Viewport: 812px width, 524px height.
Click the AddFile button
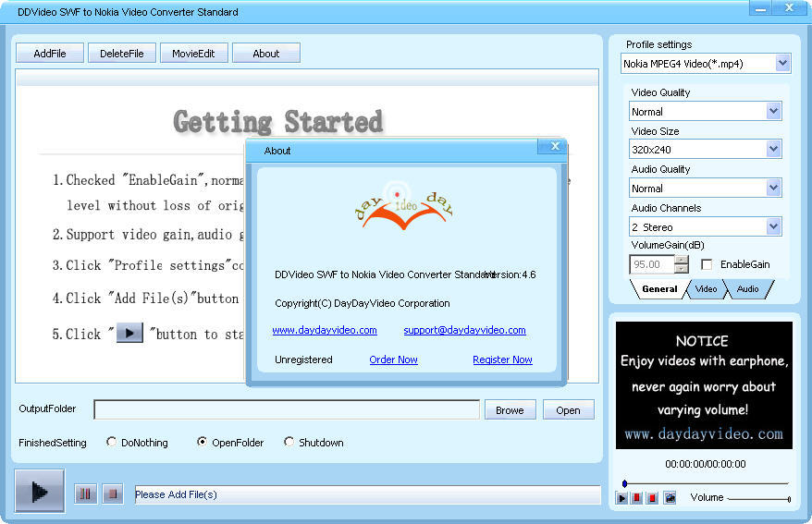pyautogui.click(x=50, y=54)
